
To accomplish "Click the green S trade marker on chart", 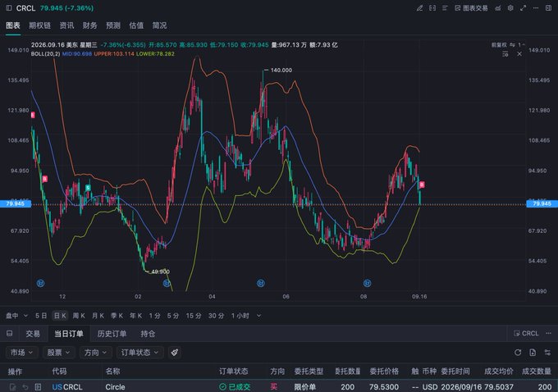I will coord(88,188).
